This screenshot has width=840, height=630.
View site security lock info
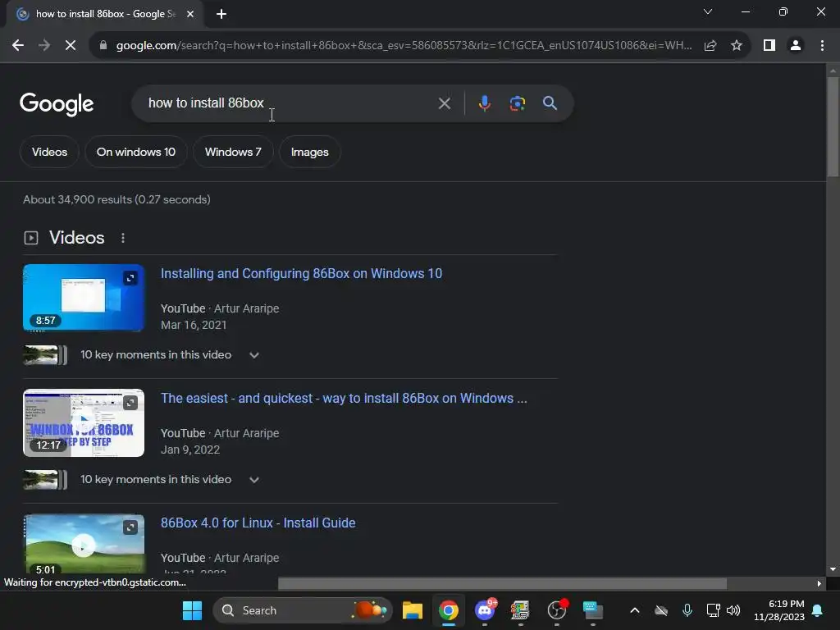click(103, 46)
